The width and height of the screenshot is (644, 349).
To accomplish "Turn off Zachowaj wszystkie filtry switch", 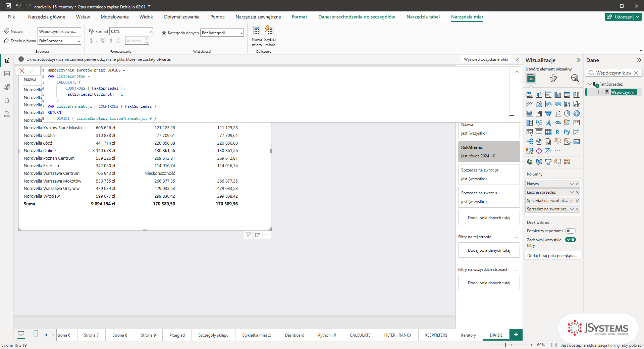I will pos(570,240).
